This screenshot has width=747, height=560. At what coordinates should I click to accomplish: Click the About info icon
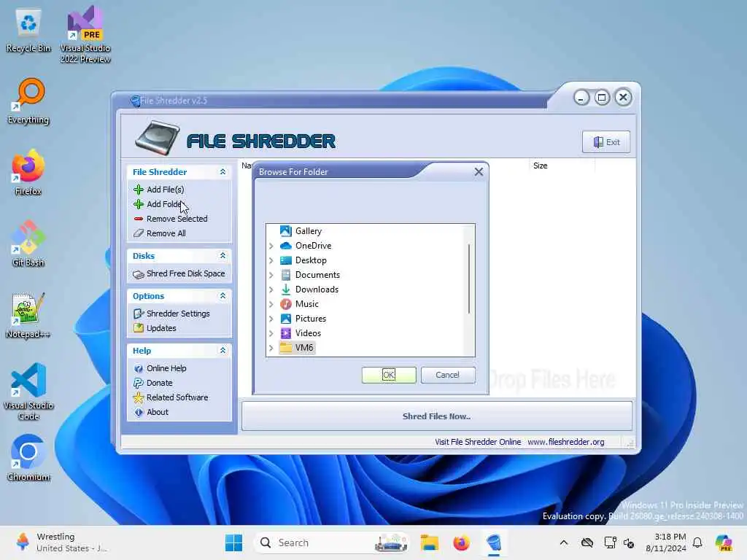point(139,413)
